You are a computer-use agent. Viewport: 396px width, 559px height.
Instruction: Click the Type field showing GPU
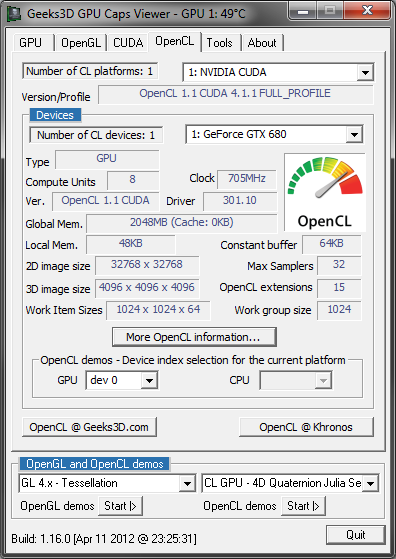tap(107, 159)
